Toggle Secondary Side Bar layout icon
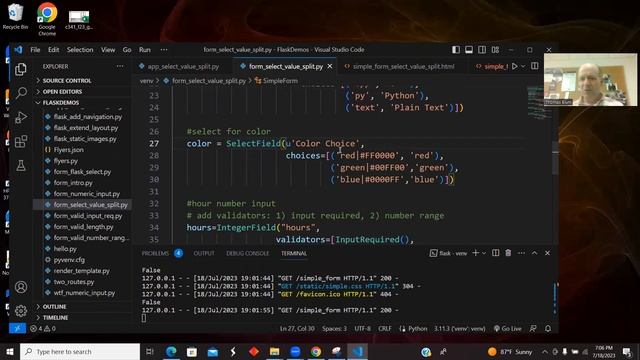 (x=482, y=50)
